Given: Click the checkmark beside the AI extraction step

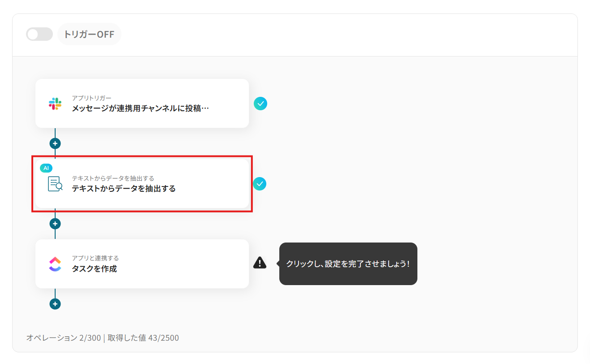Looking at the screenshot, I should click(x=260, y=184).
